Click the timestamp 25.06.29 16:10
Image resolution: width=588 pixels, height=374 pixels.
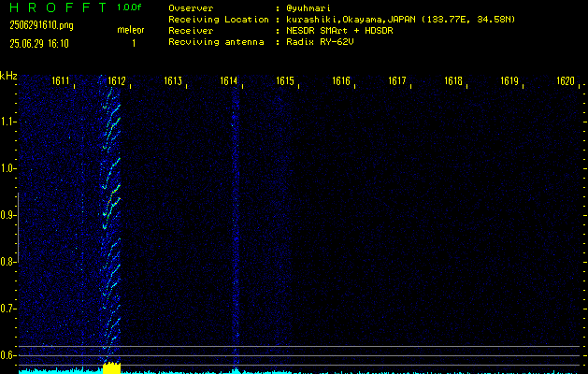39,44
